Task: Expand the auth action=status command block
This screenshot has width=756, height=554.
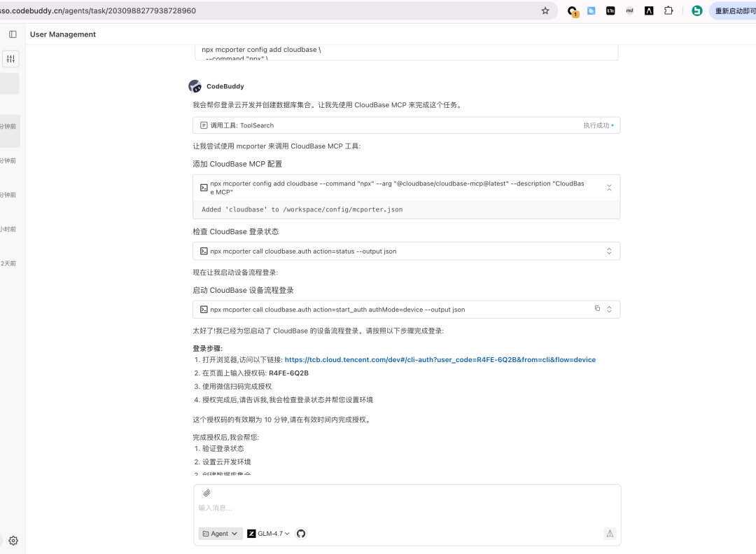Action: coord(609,251)
